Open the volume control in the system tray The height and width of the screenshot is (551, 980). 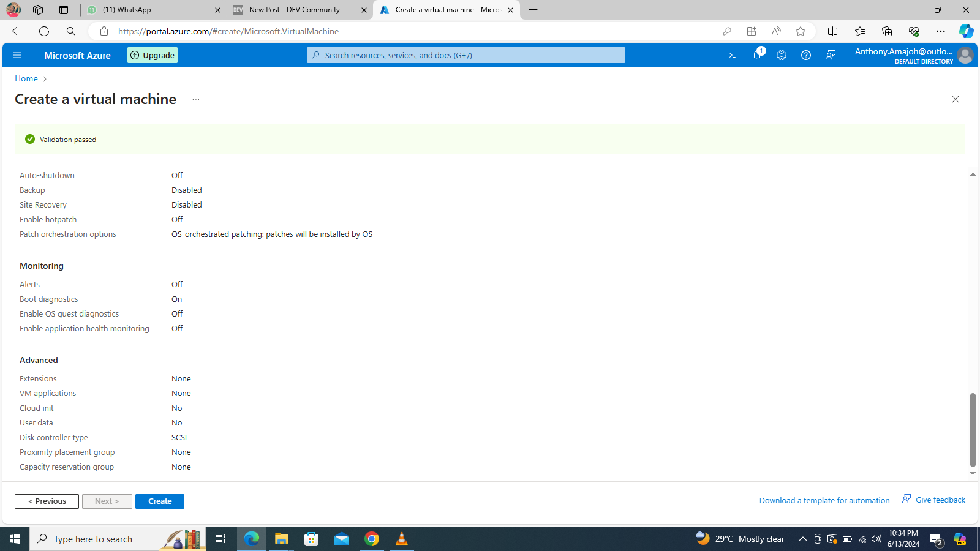(x=876, y=539)
